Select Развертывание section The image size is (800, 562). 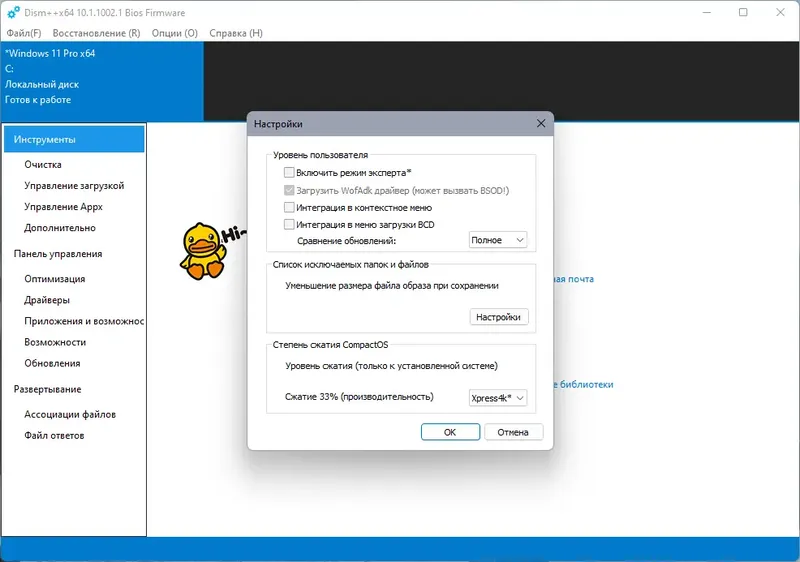(47, 389)
